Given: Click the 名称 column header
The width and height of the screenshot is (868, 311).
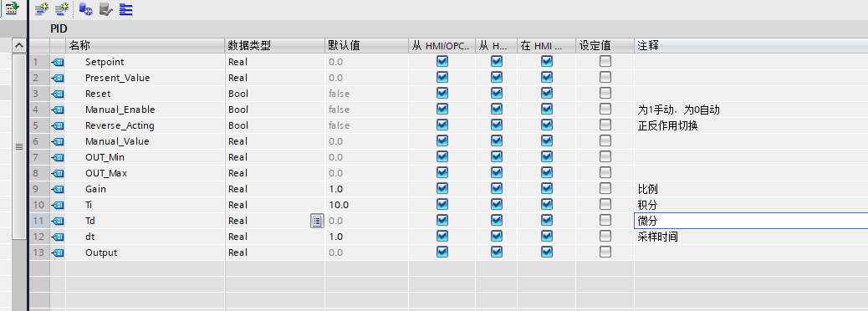Looking at the screenshot, I should click(x=145, y=46).
